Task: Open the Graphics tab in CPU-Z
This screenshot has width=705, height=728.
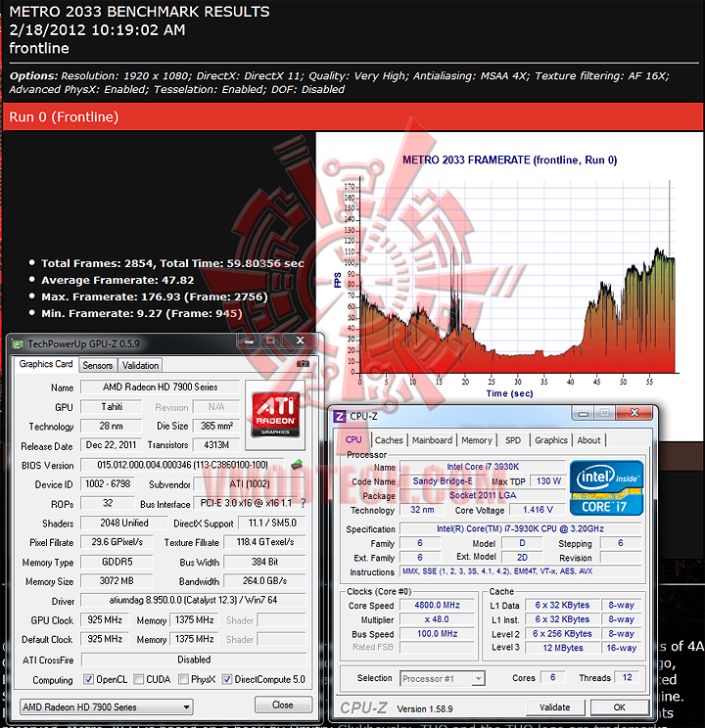Action: tap(551, 440)
